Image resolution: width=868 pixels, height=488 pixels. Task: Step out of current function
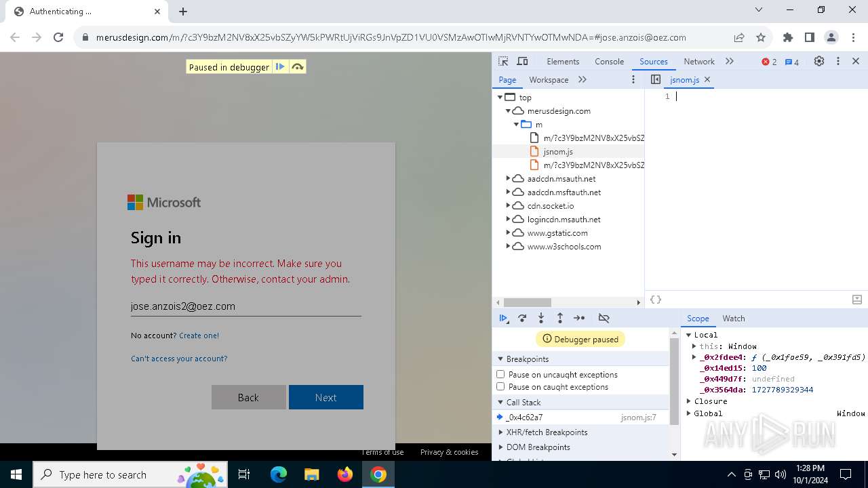(x=560, y=318)
